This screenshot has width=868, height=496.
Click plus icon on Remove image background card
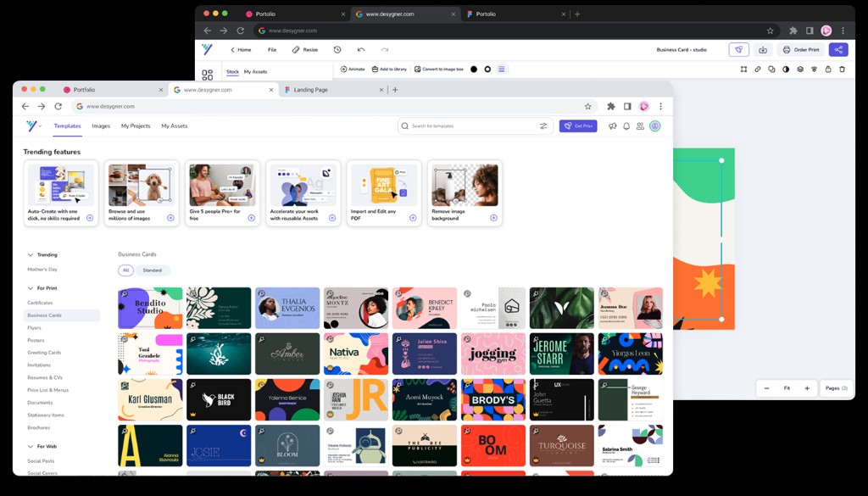click(x=493, y=218)
